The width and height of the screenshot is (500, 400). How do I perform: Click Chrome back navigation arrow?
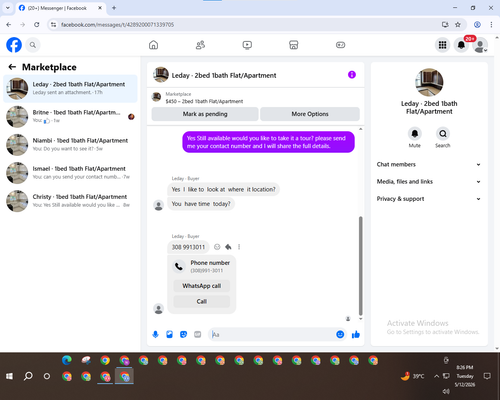pos(9,25)
